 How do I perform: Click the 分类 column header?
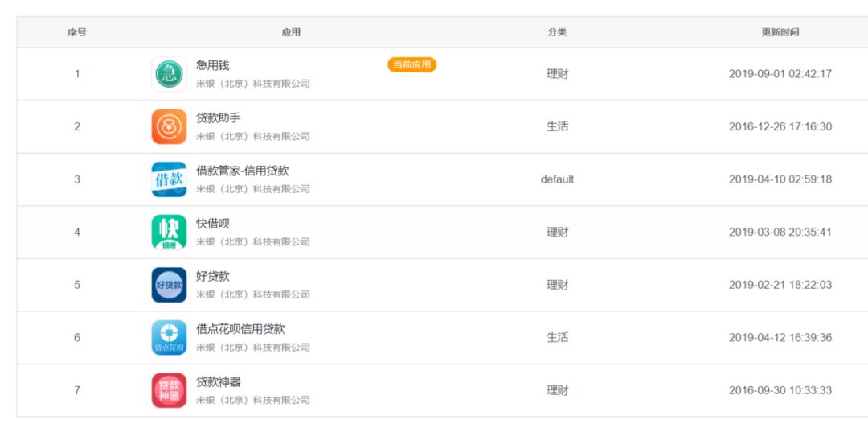point(557,32)
